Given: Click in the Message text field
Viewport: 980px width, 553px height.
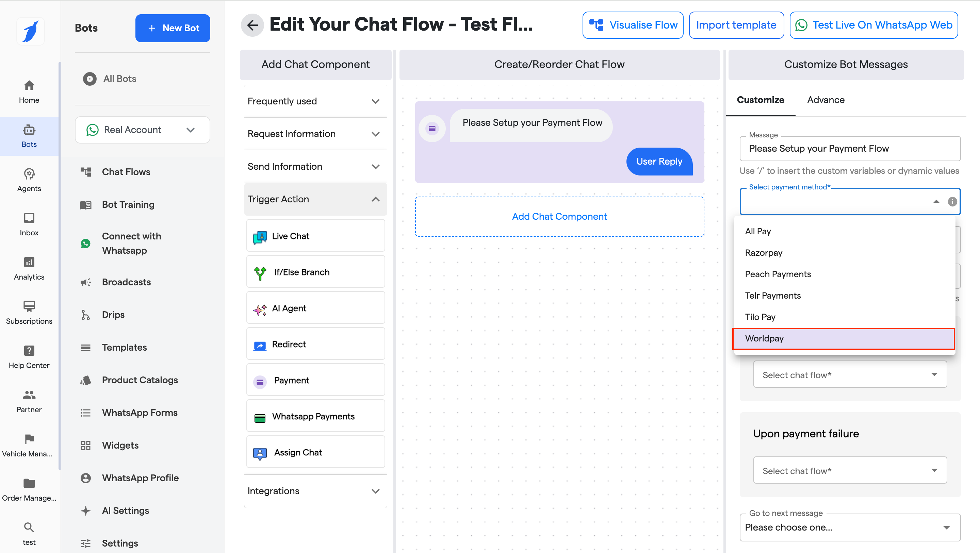Looking at the screenshot, I should click(x=850, y=148).
